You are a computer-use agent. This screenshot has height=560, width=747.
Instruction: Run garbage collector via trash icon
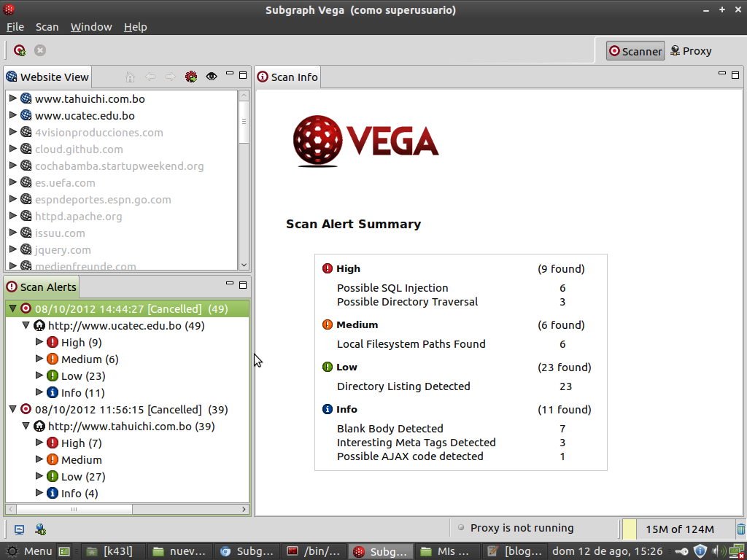[741, 529]
